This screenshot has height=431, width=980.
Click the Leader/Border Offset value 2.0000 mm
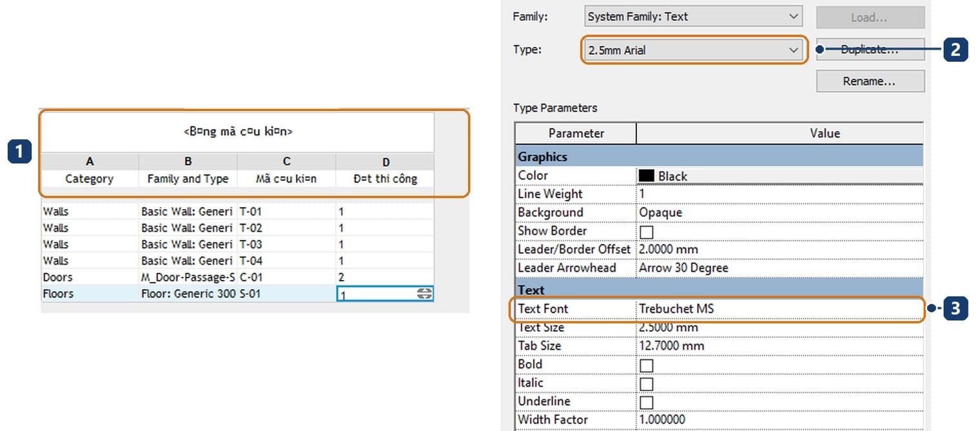point(779,249)
